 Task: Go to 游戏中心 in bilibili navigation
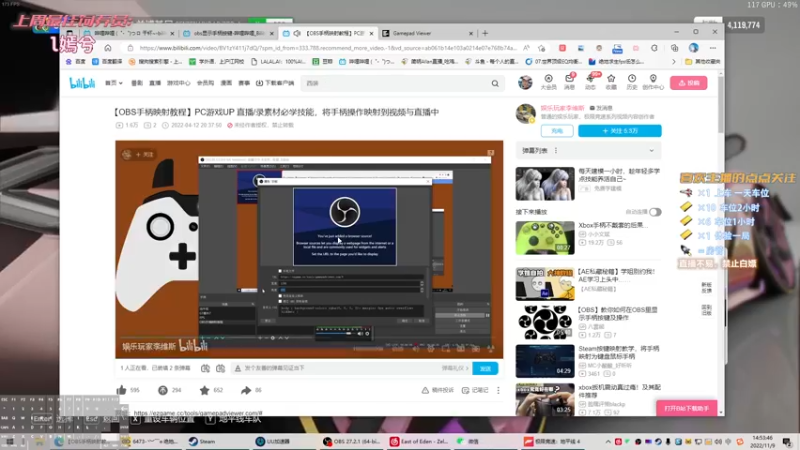click(x=178, y=83)
